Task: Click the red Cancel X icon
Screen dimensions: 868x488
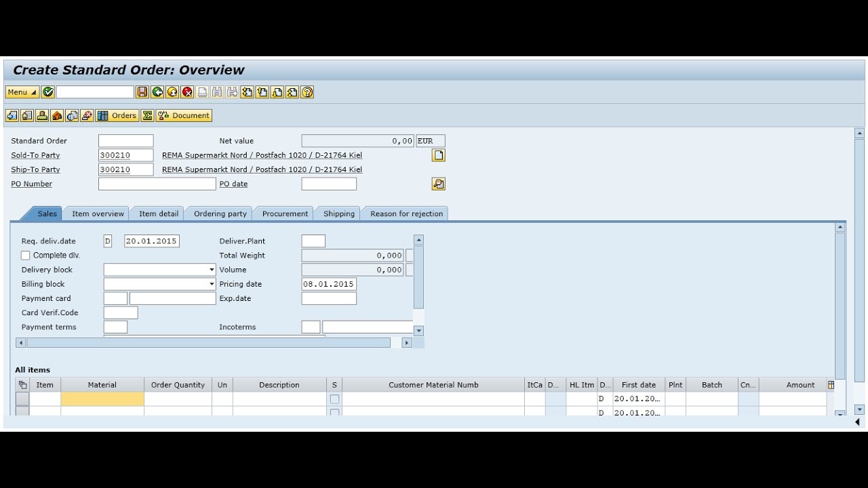Action: [x=187, y=92]
